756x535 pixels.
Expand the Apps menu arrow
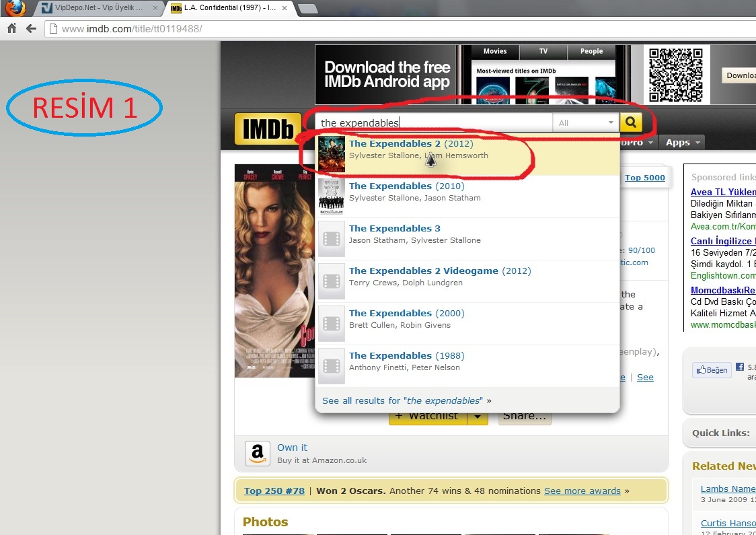pos(697,143)
